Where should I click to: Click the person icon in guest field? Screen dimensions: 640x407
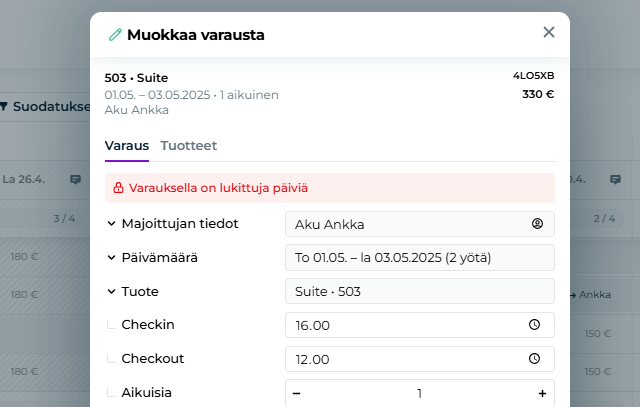coord(537,224)
